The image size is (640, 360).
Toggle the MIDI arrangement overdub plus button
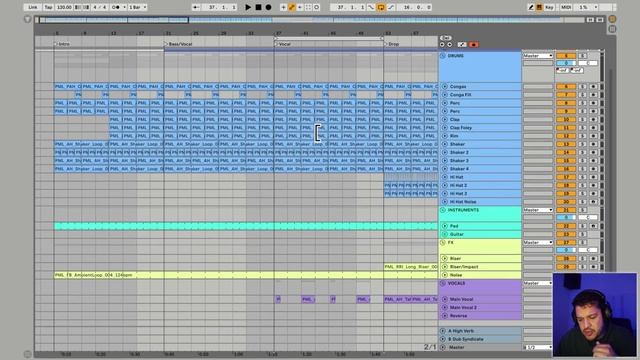[x=283, y=7]
